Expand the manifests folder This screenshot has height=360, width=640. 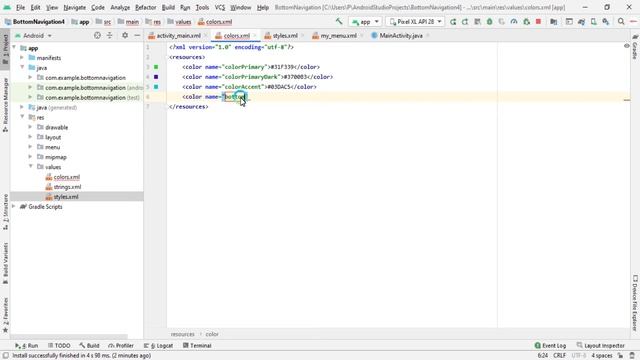click(22, 58)
